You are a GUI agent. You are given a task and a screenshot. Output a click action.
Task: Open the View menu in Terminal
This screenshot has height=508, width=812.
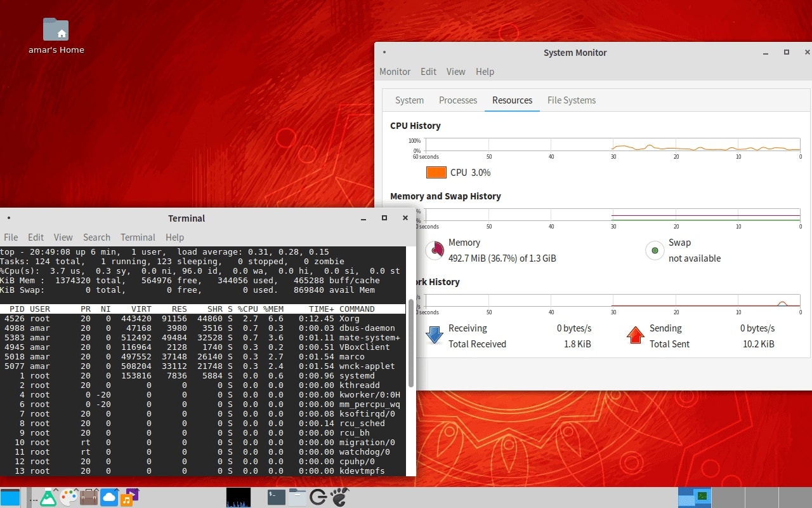coord(63,237)
